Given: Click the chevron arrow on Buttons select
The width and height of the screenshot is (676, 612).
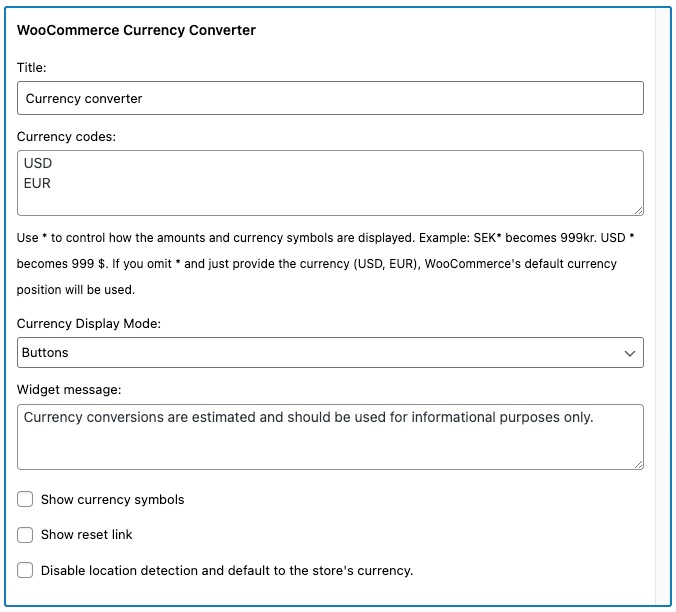Looking at the screenshot, I should 630,353.
